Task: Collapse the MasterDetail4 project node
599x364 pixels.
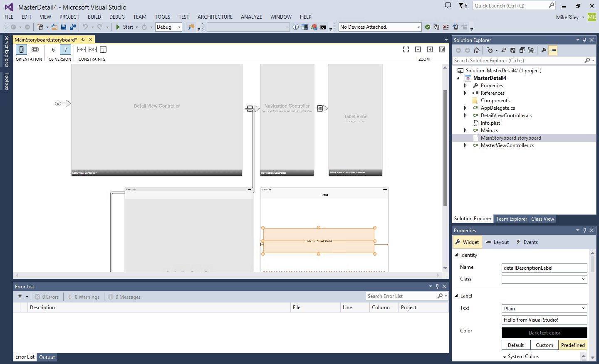Action: pyautogui.click(x=458, y=78)
